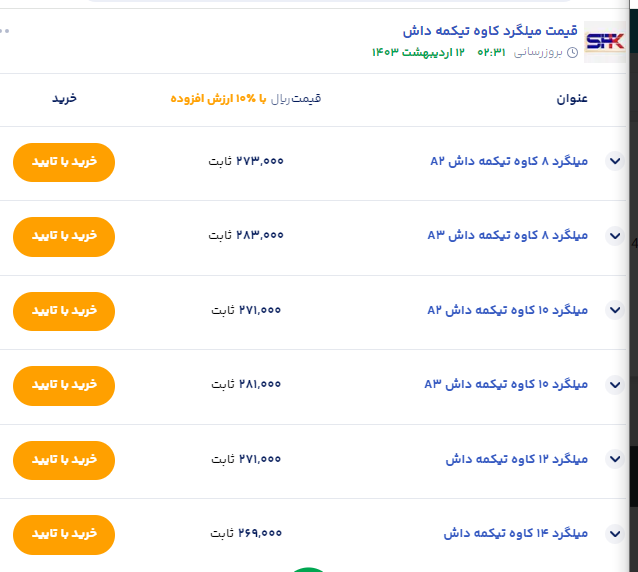The height and width of the screenshot is (572, 638).
Task: Expand the میلگرد 14 کاوه تیکمه داش row
Action: click(x=615, y=534)
